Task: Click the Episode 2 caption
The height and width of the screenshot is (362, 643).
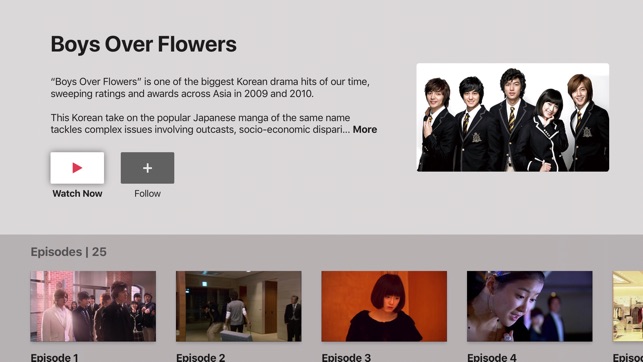Action: click(x=201, y=357)
